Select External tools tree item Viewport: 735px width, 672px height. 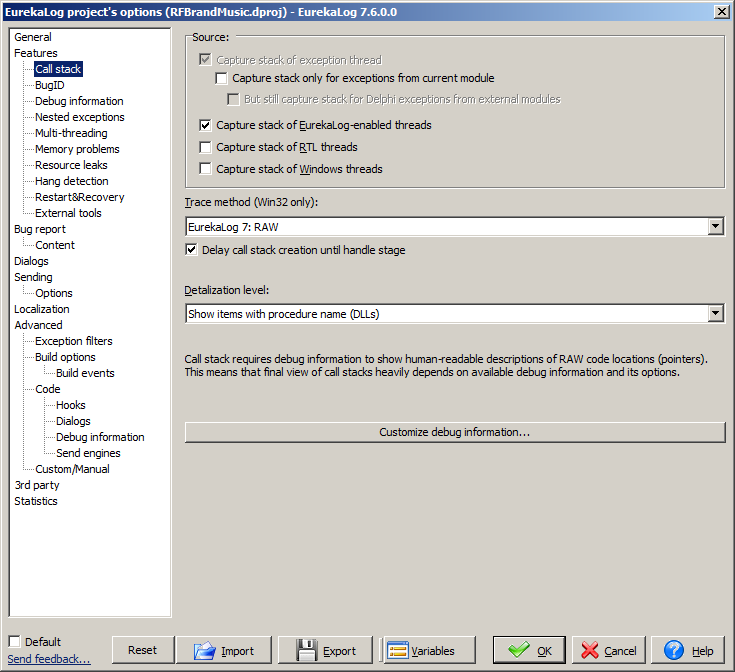(68, 213)
